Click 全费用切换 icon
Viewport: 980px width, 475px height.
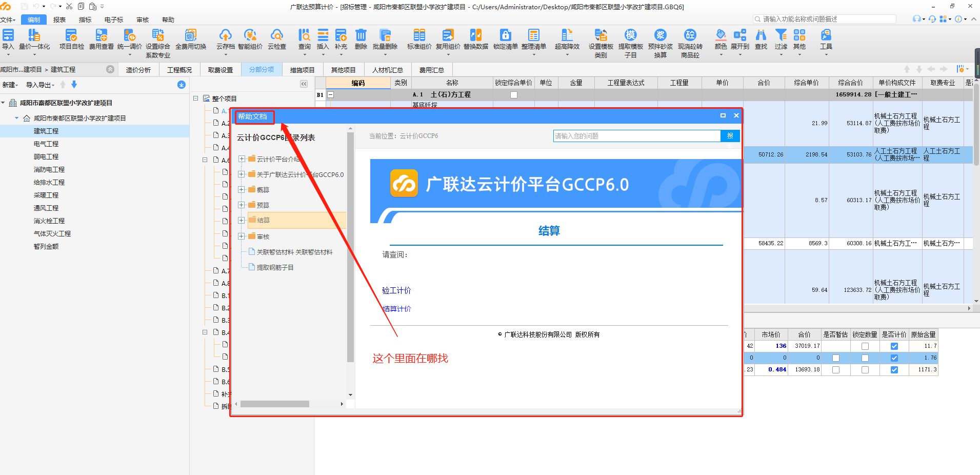click(191, 35)
